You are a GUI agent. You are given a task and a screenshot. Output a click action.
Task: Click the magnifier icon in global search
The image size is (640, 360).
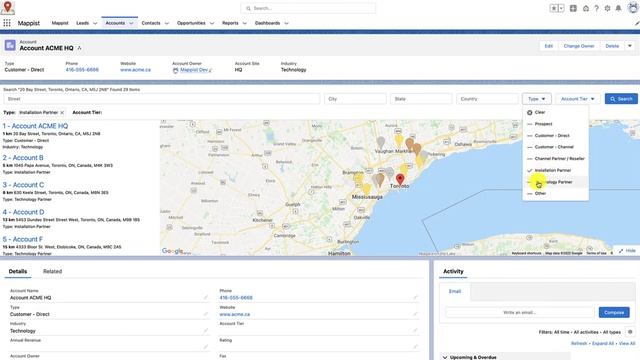click(x=248, y=8)
